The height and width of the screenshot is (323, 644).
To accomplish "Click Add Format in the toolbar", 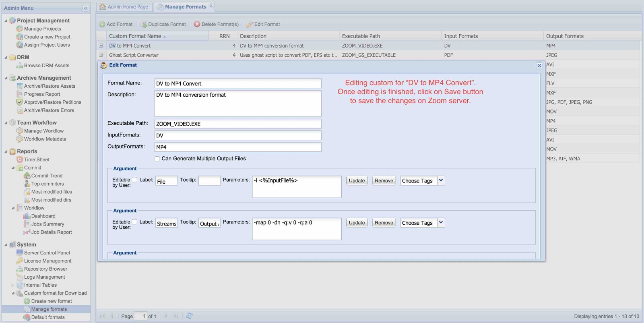I will tap(116, 24).
